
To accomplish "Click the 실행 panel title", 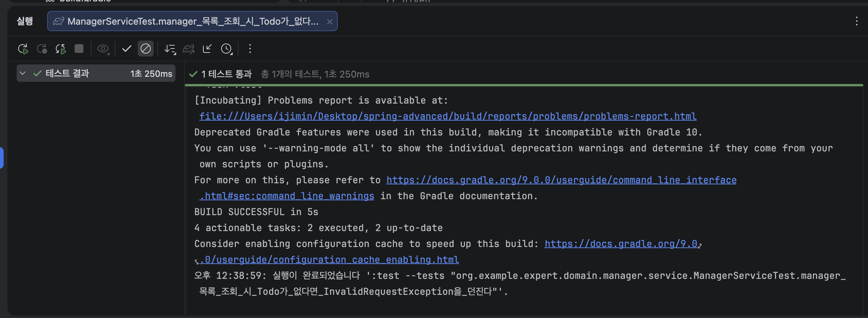I will [x=25, y=21].
